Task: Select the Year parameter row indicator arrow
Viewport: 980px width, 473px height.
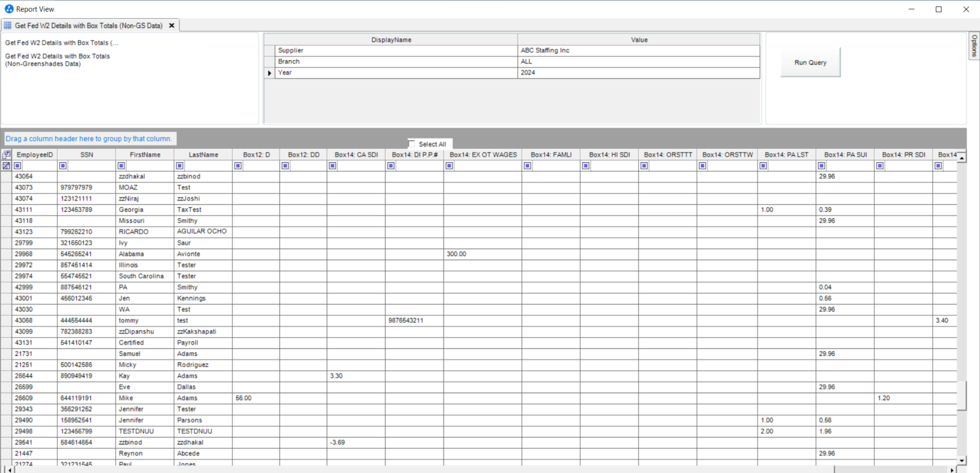Action: point(269,73)
